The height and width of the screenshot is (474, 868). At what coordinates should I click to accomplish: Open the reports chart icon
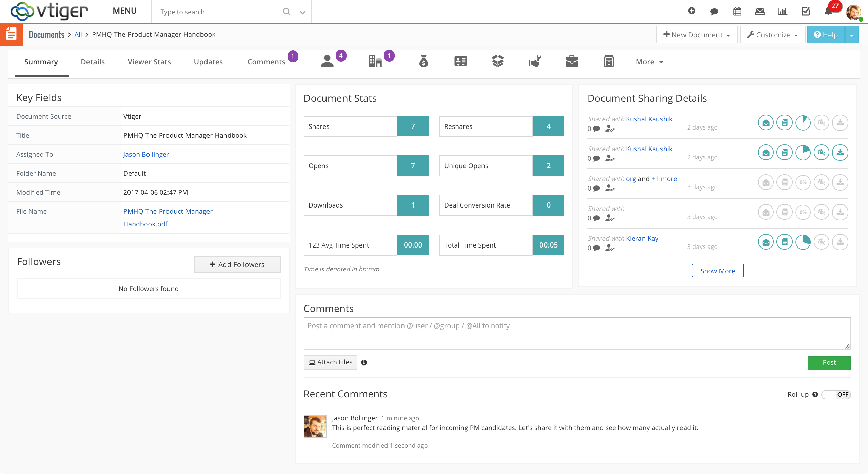(x=783, y=12)
